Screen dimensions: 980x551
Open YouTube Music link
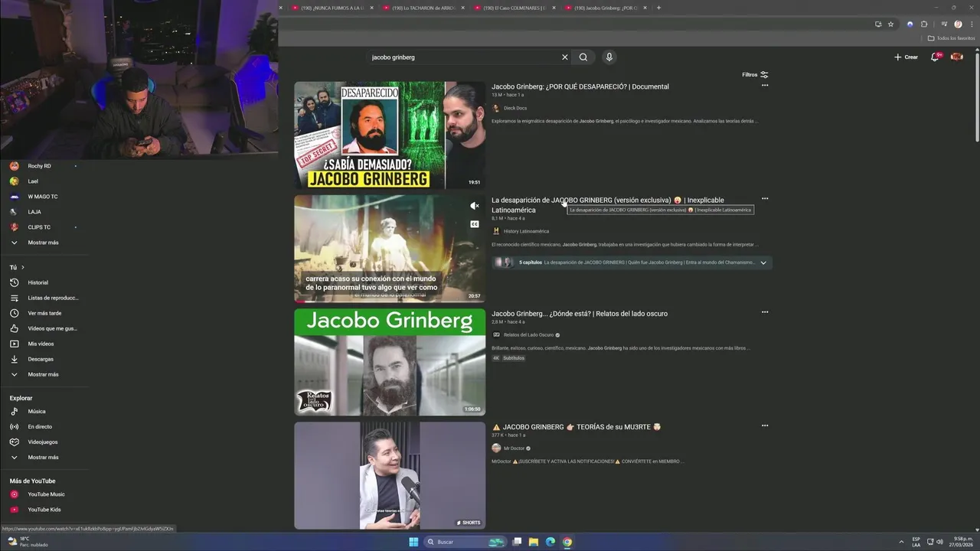tap(44, 494)
